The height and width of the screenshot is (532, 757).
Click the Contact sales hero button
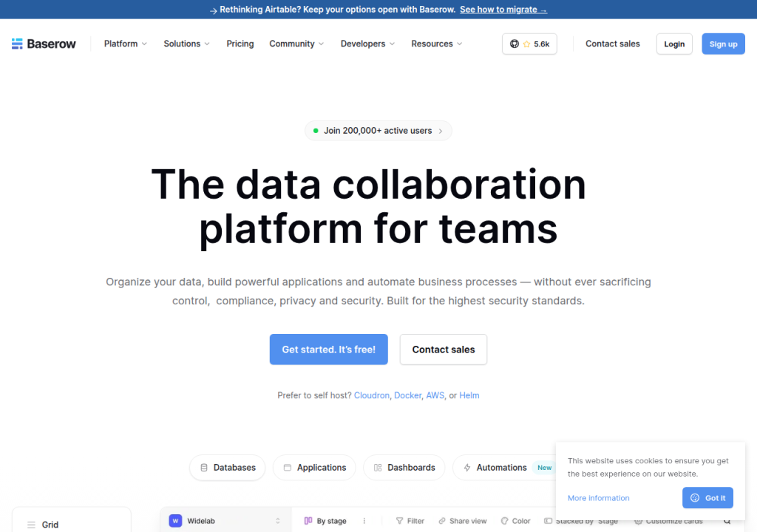coord(444,349)
